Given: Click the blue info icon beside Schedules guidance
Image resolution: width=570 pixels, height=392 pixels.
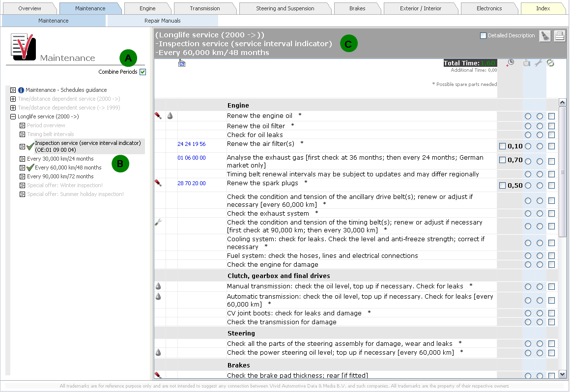Looking at the screenshot, I should pyautogui.click(x=21, y=90).
